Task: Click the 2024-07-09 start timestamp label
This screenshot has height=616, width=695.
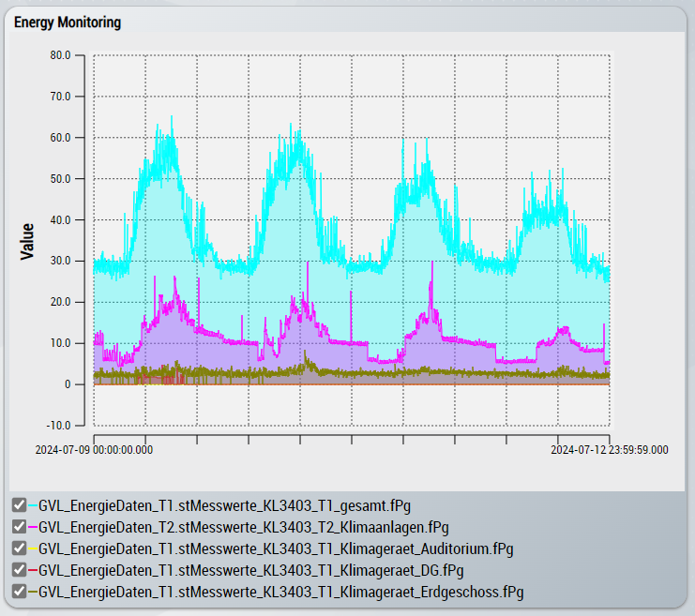Action: [x=94, y=450]
